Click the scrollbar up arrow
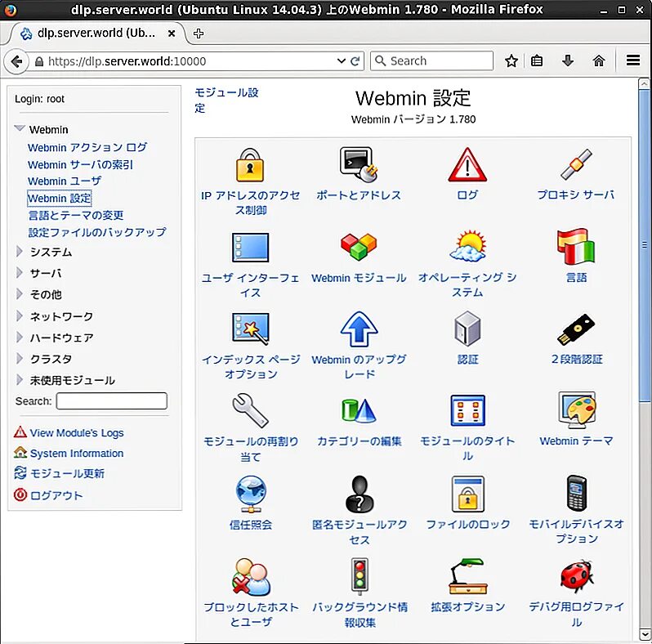652x644 pixels. pyautogui.click(x=644, y=83)
